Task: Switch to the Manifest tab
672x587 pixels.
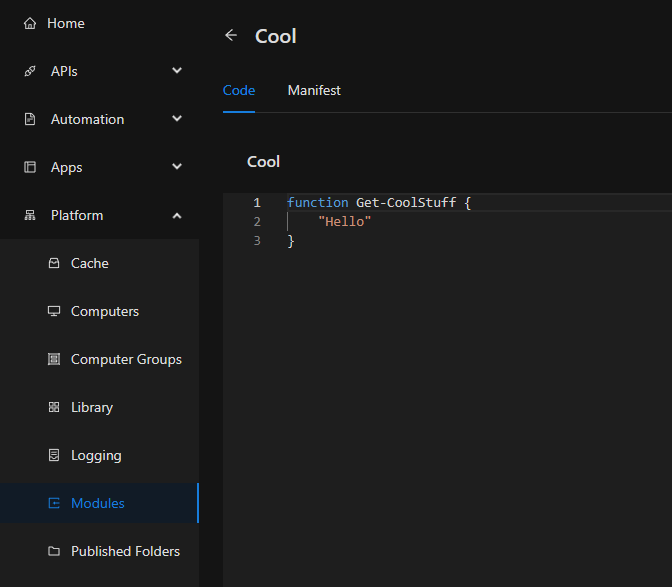Action: click(x=314, y=90)
